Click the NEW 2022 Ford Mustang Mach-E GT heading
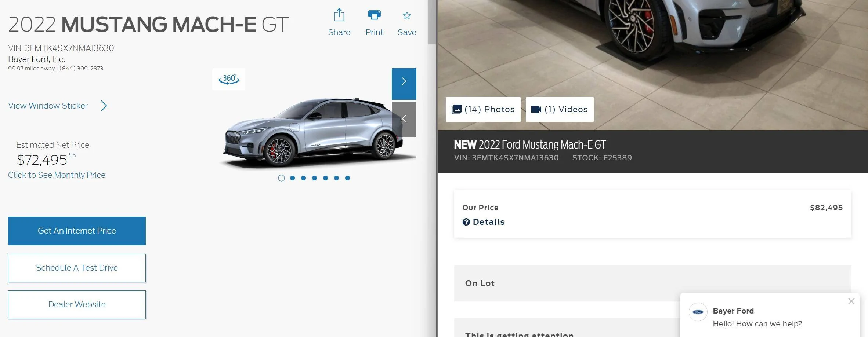 click(530, 144)
